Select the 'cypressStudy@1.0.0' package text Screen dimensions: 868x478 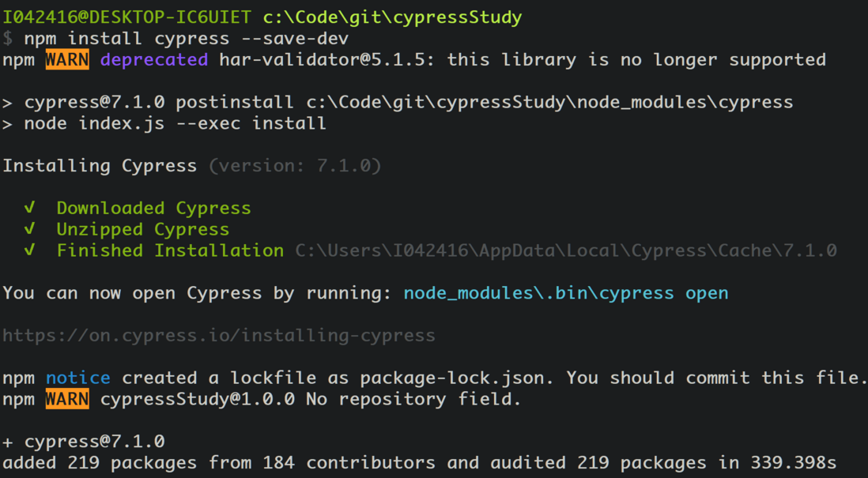198,400
